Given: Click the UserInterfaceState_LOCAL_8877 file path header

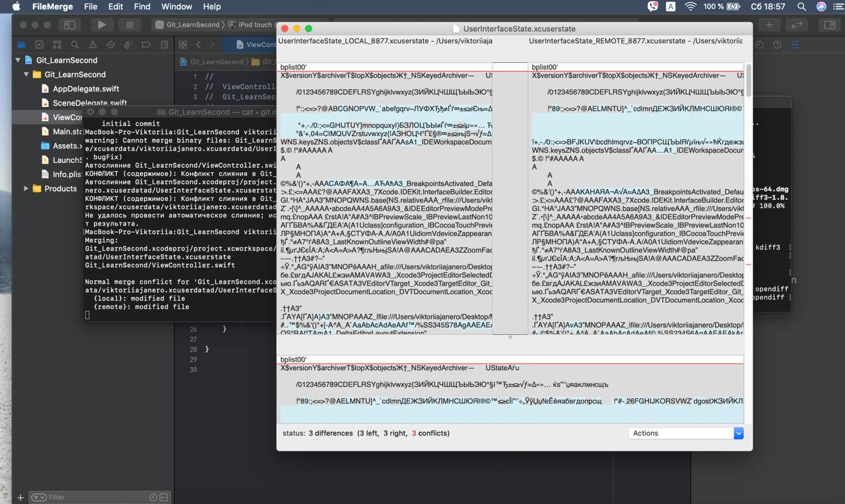Looking at the screenshot, I should tap(386, 41).
